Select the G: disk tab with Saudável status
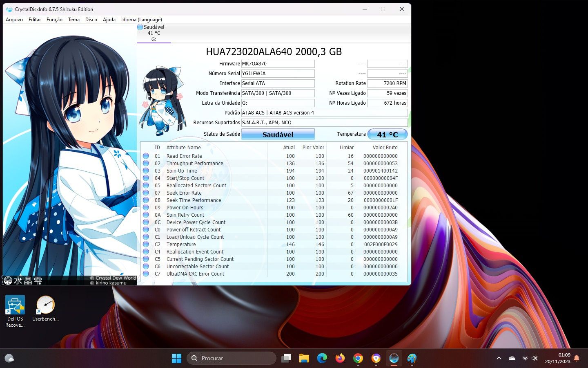The width and height of the screenshot is (588, 368). [x=154, y=33]
